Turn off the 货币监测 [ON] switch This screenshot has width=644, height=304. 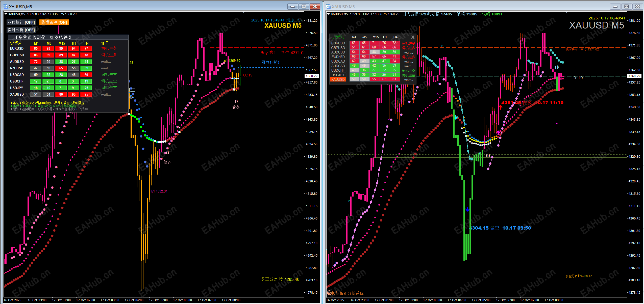click(54, 22)
